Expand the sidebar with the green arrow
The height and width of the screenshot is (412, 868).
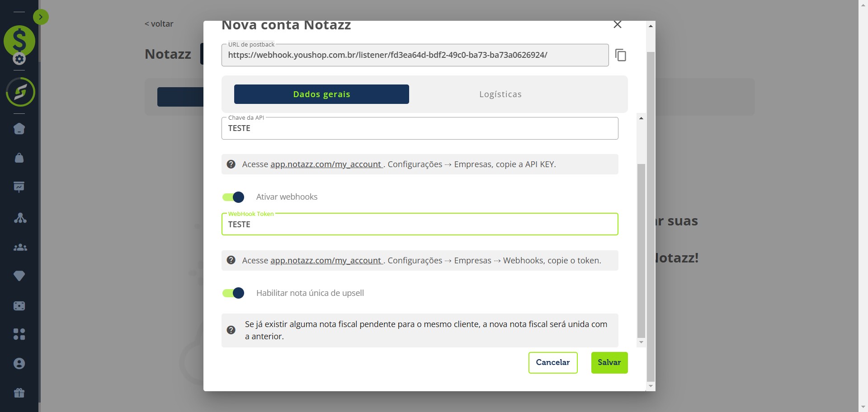tap(41, 17)
